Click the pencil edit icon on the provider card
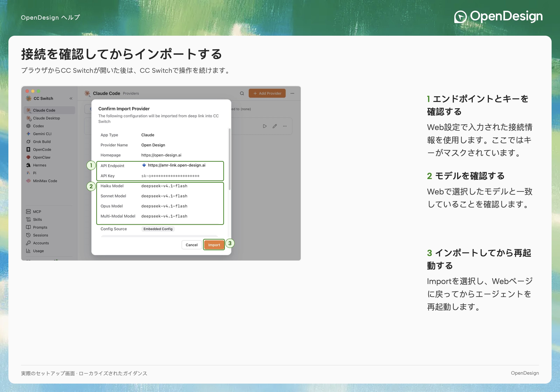 click(x=275, y=126)
